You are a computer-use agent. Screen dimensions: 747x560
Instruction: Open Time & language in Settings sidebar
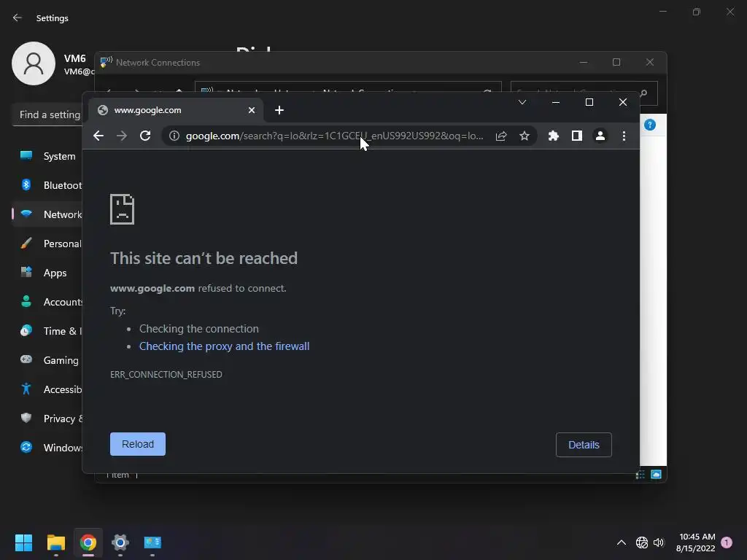click(x=47, y=331)
